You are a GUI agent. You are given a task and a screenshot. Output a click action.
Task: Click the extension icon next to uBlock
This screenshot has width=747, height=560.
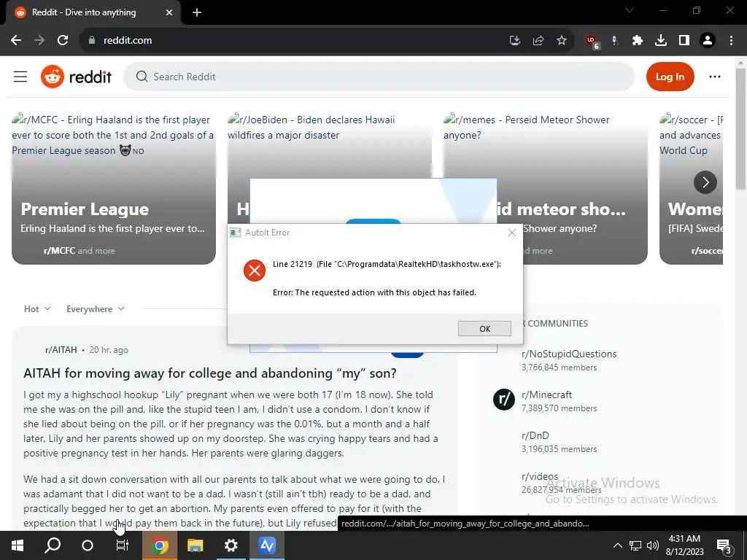[x=615, y=41]
